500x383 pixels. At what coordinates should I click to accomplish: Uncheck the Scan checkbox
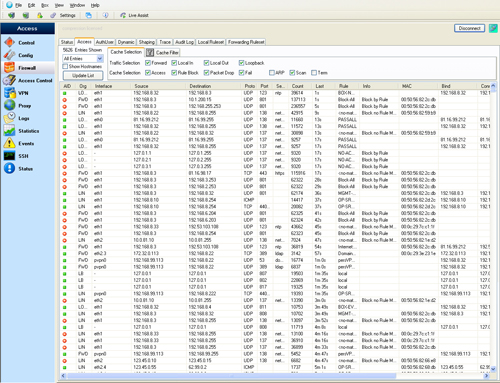point(292,73)
